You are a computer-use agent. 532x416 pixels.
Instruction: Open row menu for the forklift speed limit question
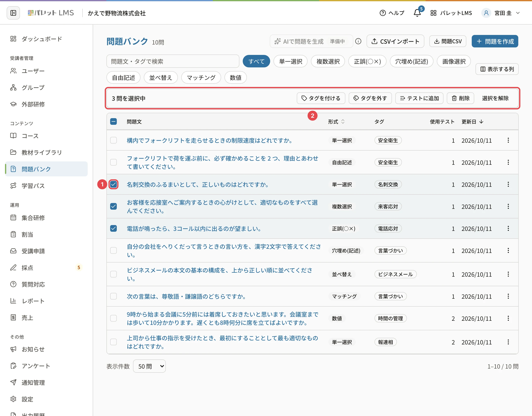tap(508, 140)
